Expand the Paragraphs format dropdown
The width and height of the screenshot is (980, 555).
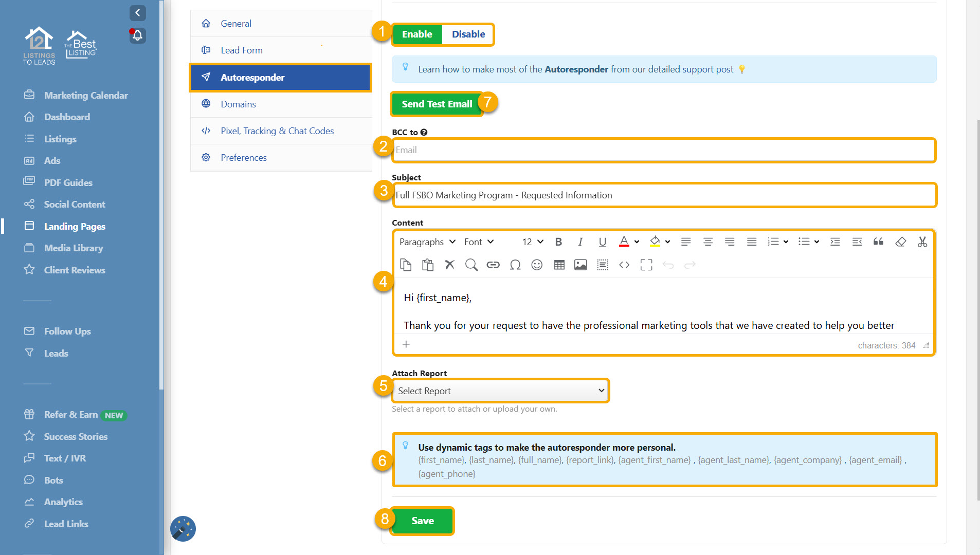point(427,242)
